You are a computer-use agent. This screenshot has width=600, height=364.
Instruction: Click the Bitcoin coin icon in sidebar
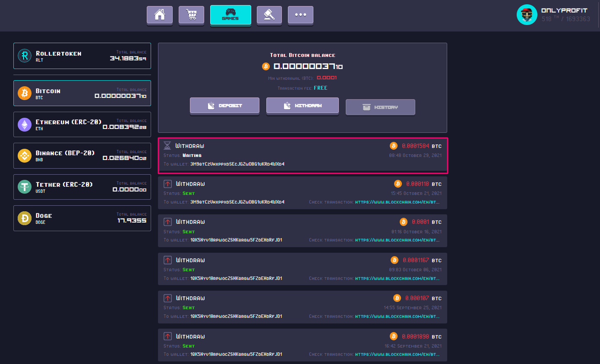pyautogui.click(x=25, y=93)
